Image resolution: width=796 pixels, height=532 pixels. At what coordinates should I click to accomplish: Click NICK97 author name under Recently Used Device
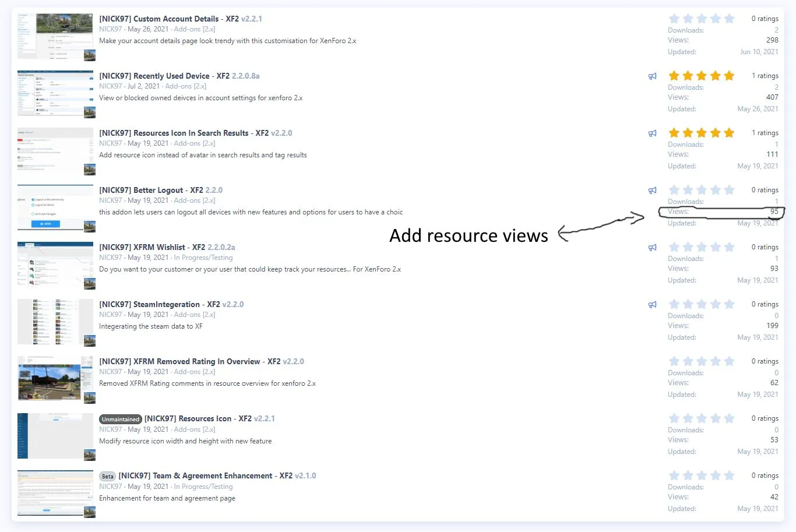(110, 86)
